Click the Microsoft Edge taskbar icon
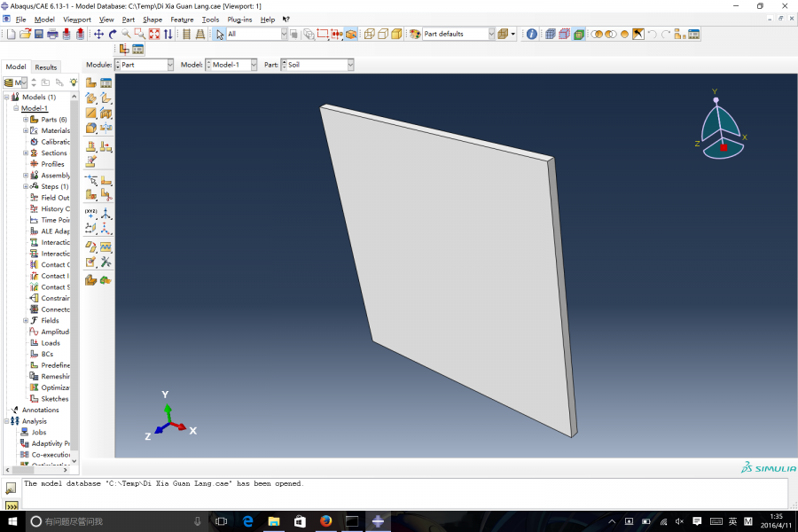This screenshot has height=532, width=798. (x=248, y=521)
